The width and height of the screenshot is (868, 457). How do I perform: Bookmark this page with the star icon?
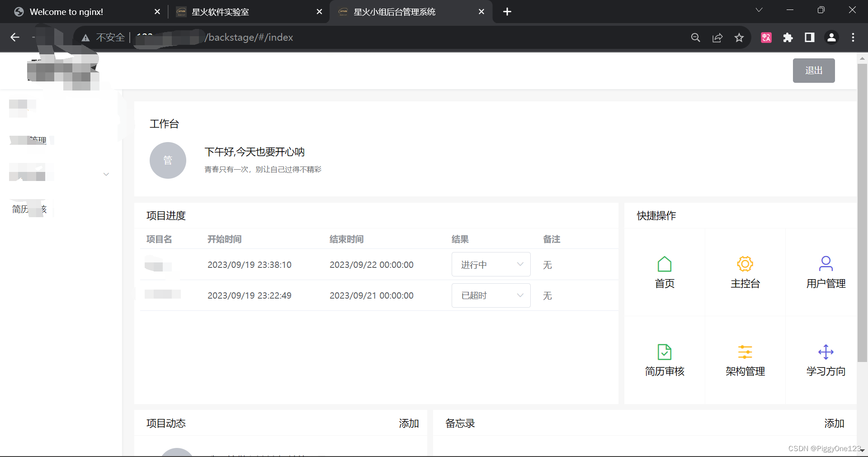[x=739, y=38]
